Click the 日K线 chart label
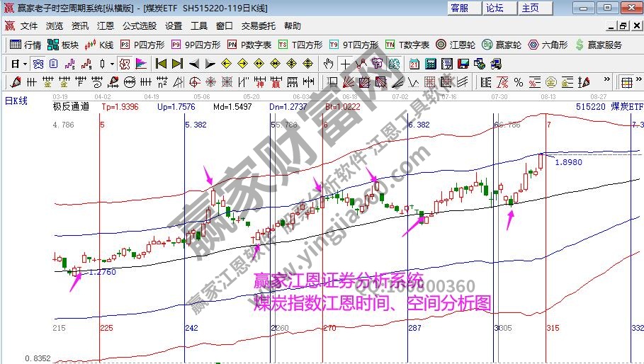This screenshot has height=364, width=644. click(x=16, y=101)
